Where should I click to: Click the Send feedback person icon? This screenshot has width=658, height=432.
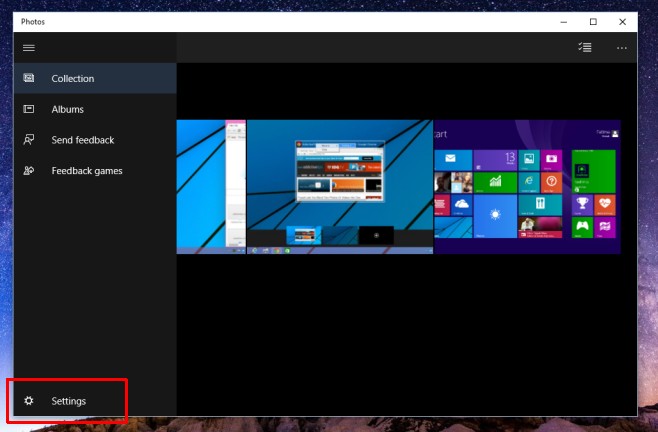[x=29, y=140]
